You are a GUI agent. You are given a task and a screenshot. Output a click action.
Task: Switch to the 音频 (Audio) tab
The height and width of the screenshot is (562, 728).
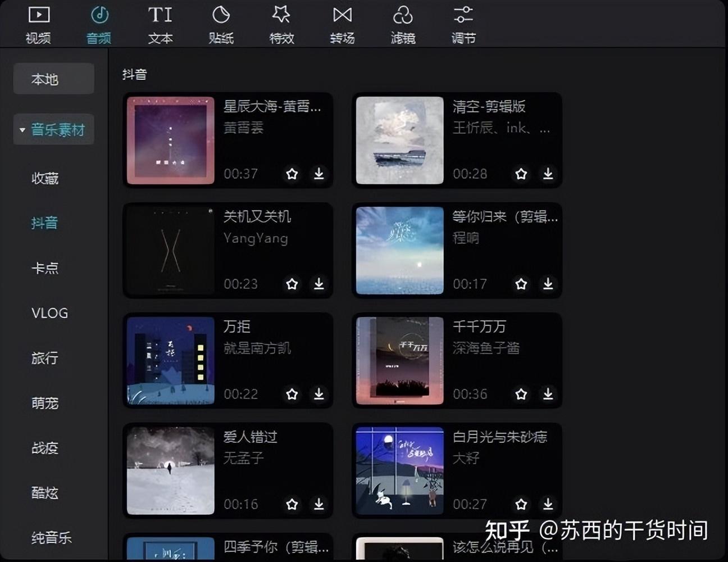(99, 25)
